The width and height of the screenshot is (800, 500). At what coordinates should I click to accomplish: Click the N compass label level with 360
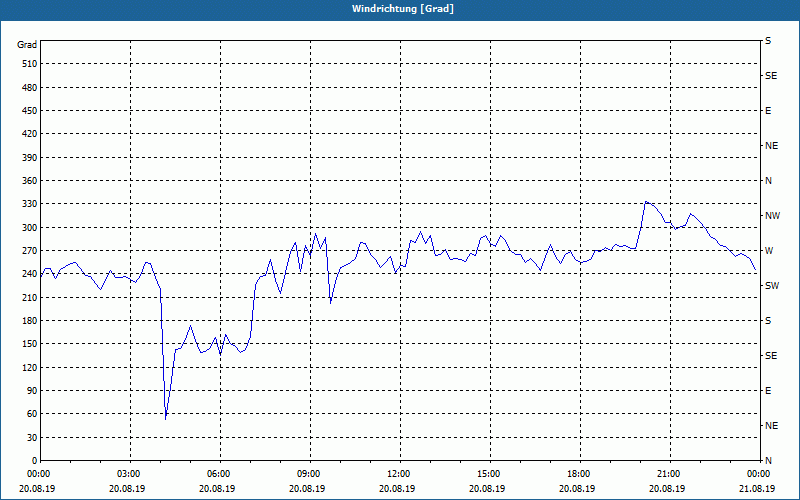point(768,181)
